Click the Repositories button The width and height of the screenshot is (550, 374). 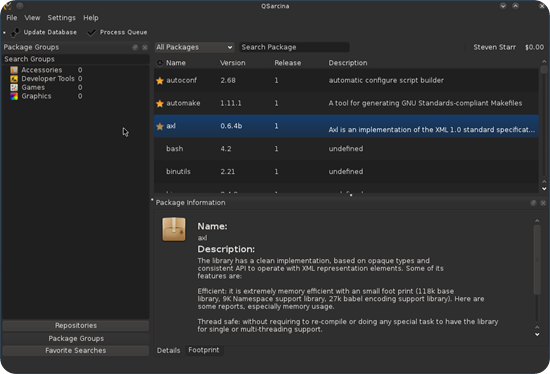(x=76, y=326)
